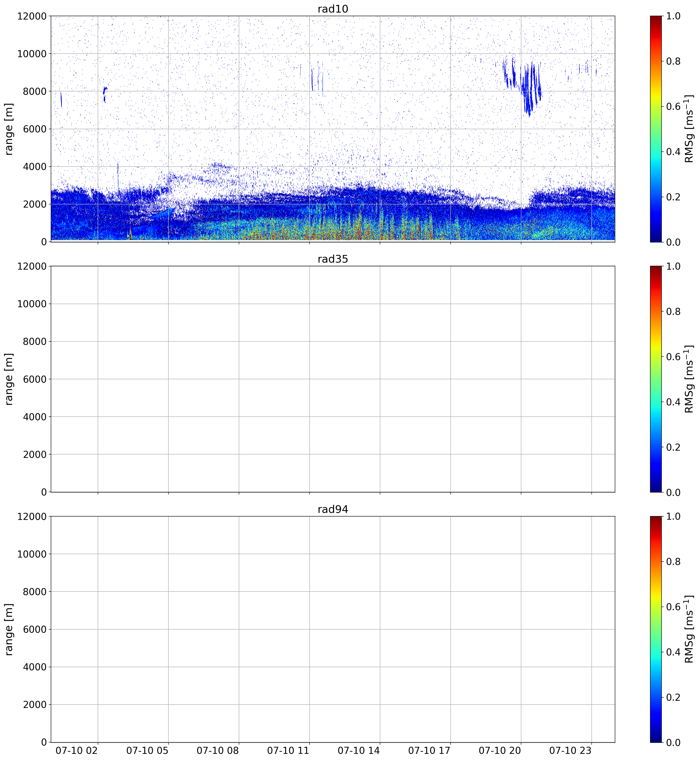700x760 pixels.
Task: Click the '07-10 11' time tick label
Action: pos(288,750)
